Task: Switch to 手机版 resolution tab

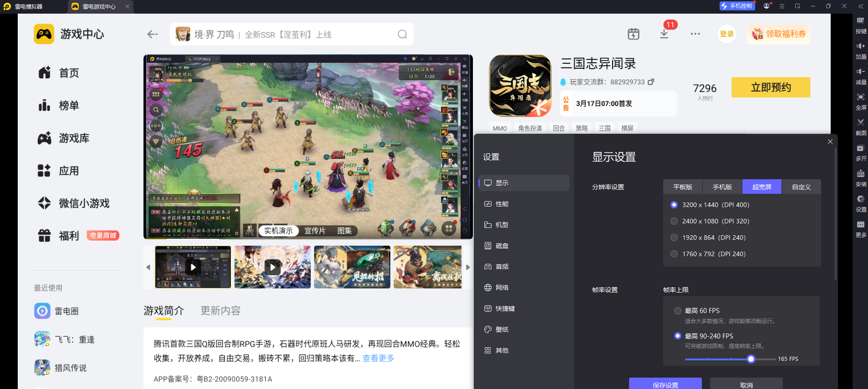Action: click(722, 187)
